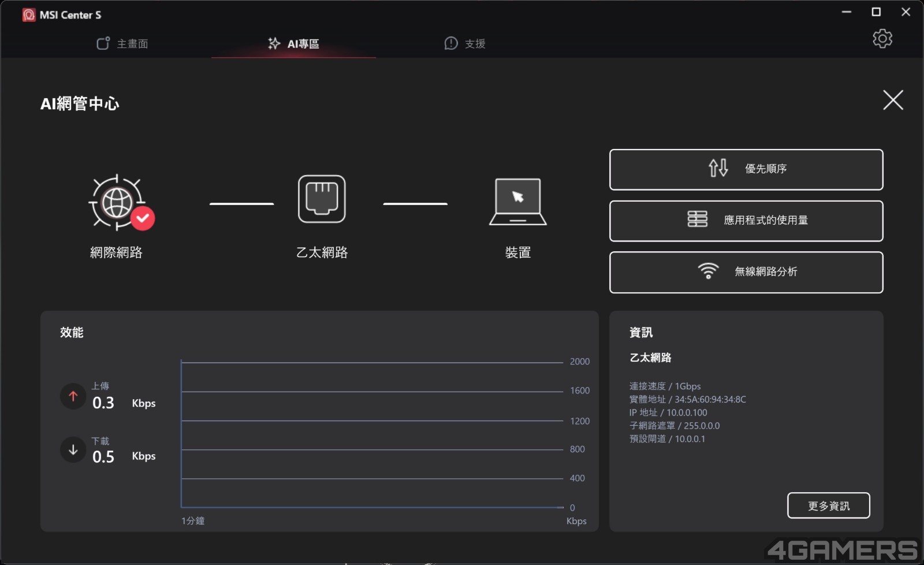Maximize the MSI Center S window

coord(876,12)
